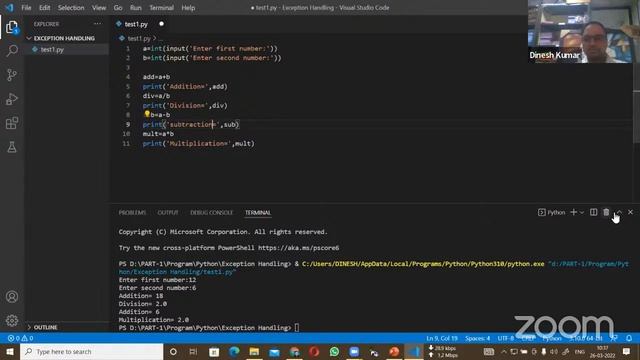
Task: Select test1.py in Explorer tree
Action: click(x=52, y=49)
